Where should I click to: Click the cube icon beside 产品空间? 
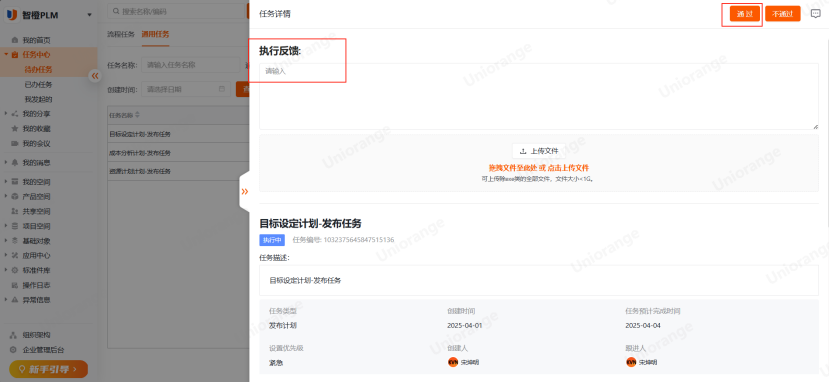point(15,197)
